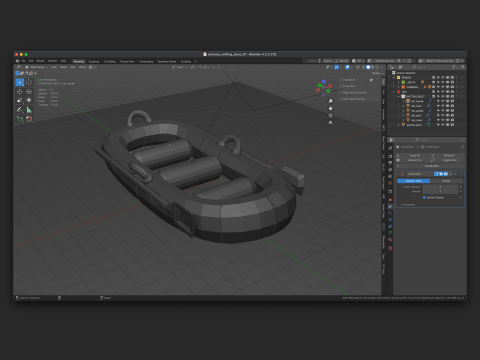
Task: Click the new collection icon in outliner
Action: point(462,67)
